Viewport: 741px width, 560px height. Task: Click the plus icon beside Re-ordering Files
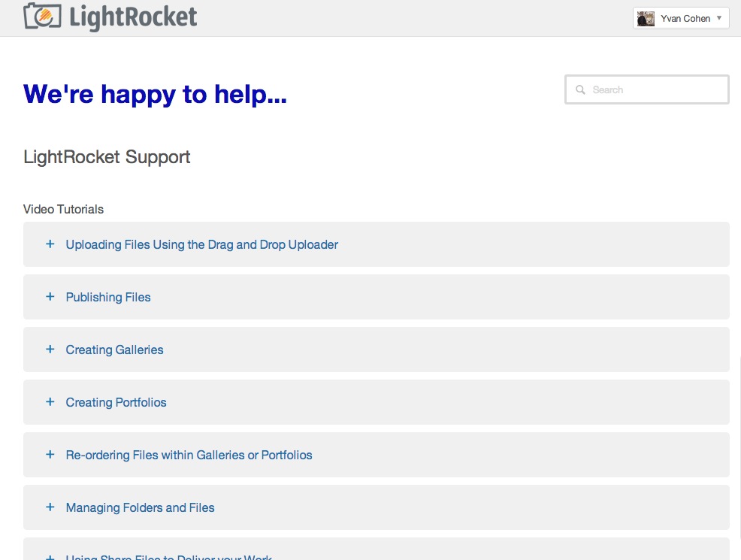[50, 455]
